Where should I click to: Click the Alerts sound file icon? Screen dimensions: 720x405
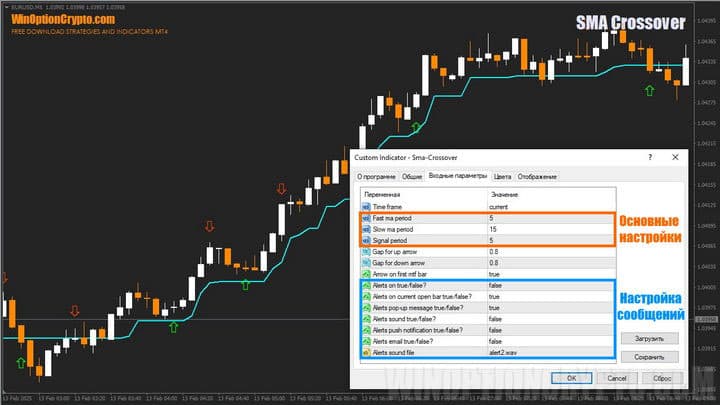coord(367,353)
